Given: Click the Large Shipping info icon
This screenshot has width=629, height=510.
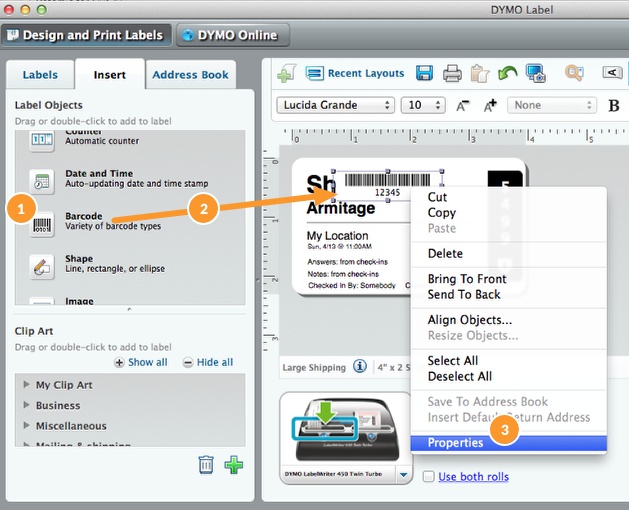Looking at the screenshot, I should [360, 366].
